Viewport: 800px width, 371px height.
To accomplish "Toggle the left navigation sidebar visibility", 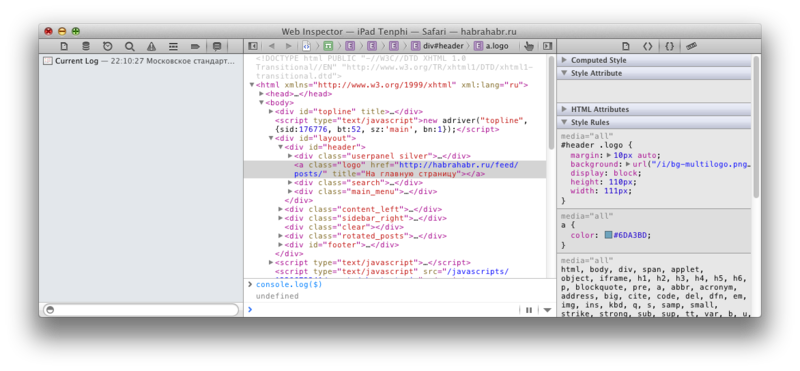I will tap(252, 46).
